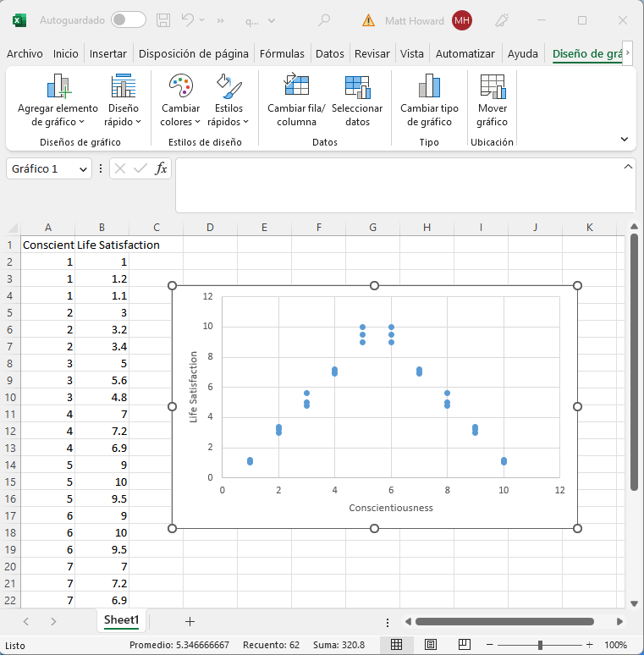This screenshot has height=655, width=644.
Task: Select the Sheet1 worksheet tab
Action: (121, 620)
